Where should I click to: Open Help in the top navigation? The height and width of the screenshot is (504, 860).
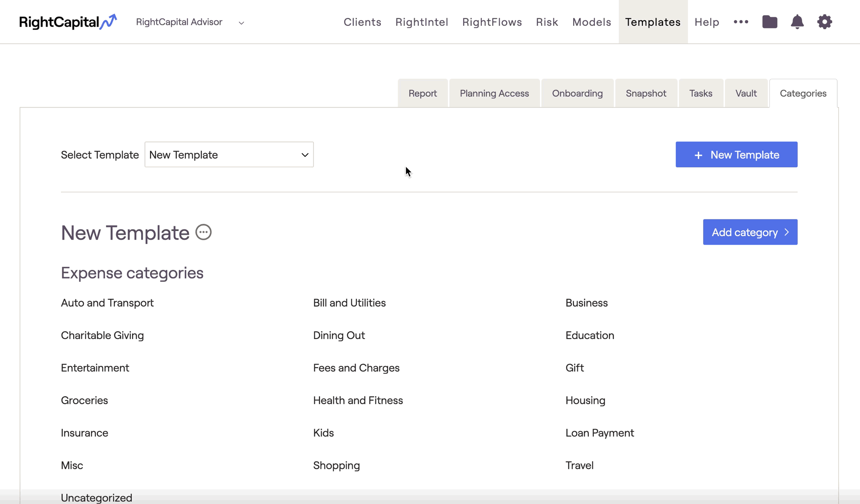pos(707,22)
